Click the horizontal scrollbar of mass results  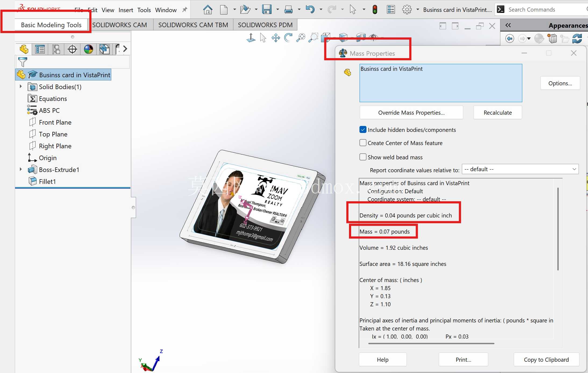[x=431, y=343]
